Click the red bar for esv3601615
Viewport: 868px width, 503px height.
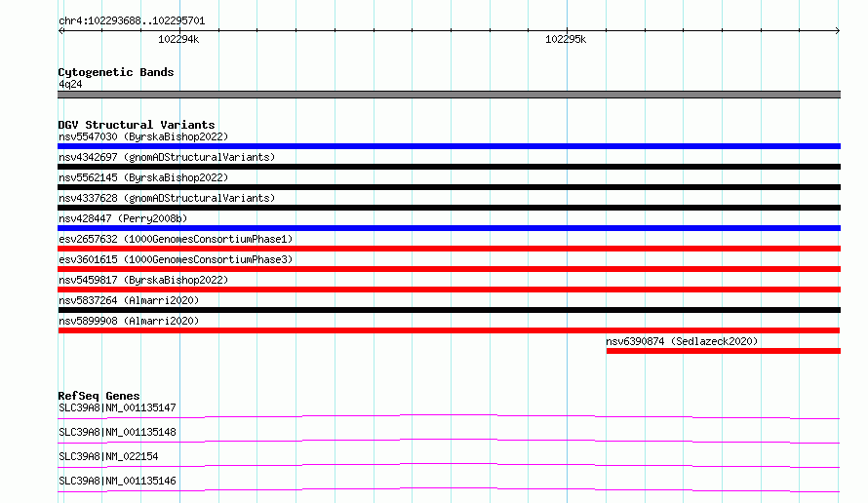pos(449,269)
